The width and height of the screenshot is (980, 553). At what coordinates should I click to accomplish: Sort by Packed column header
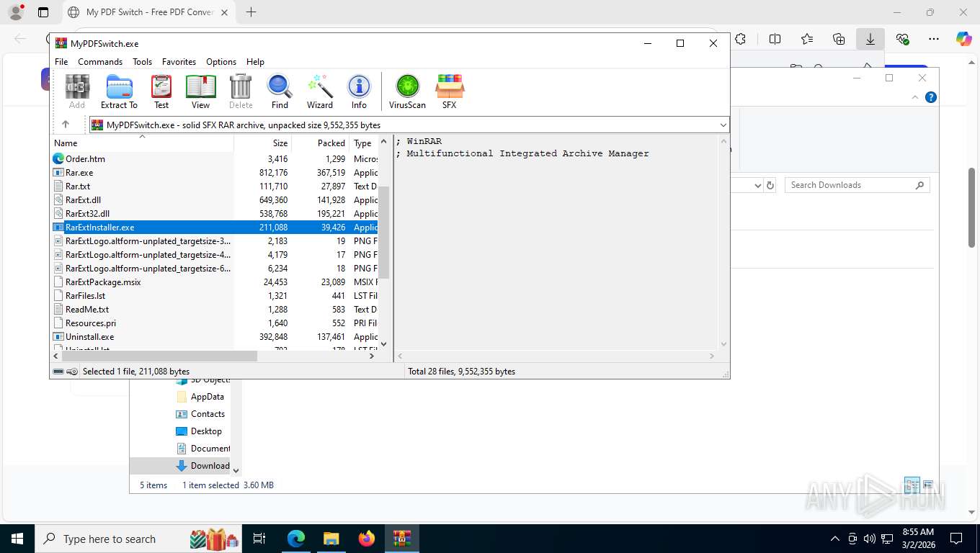(x=321, y=143)
